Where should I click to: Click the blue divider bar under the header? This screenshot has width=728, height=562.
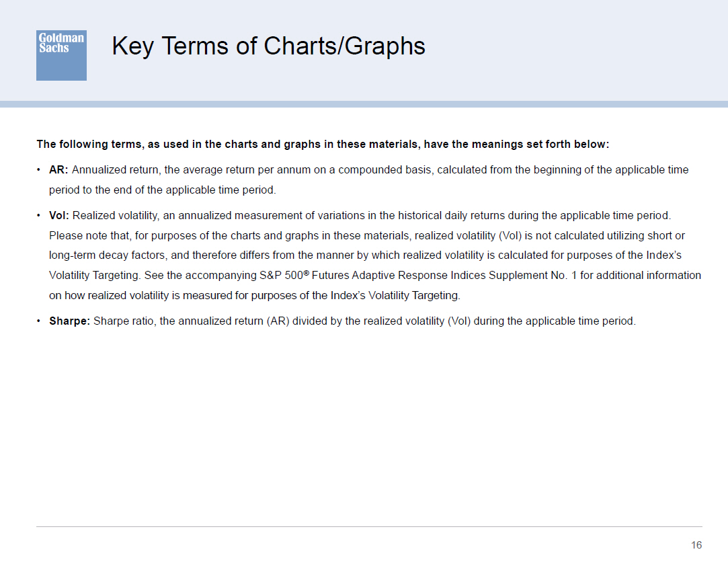pos(364,104)
